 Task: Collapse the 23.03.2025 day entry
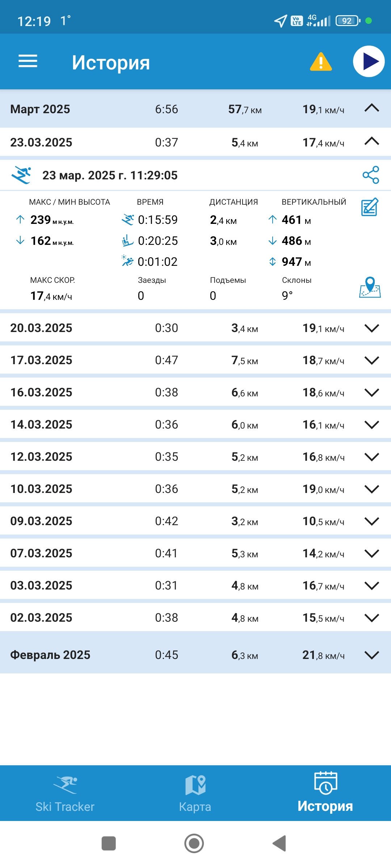tap(372, 141)
